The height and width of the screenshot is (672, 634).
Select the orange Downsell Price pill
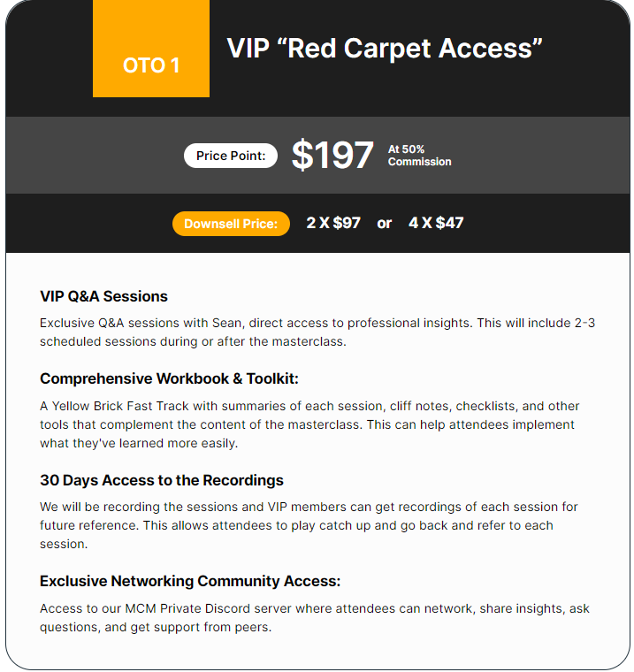click(x=231, y=224)
